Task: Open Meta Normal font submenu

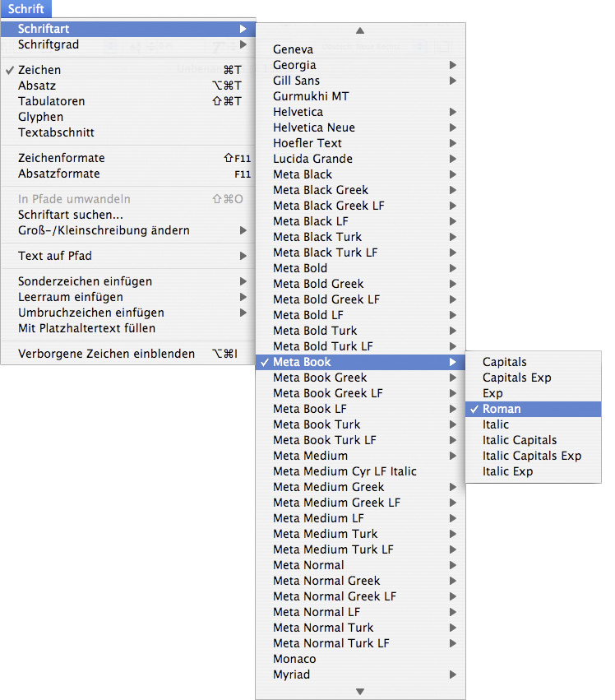Action: 361,565
